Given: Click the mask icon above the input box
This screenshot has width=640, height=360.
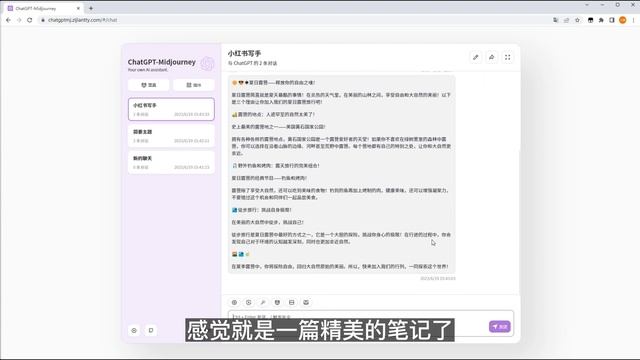Looking at the screenshot, I should coord(277,302).
